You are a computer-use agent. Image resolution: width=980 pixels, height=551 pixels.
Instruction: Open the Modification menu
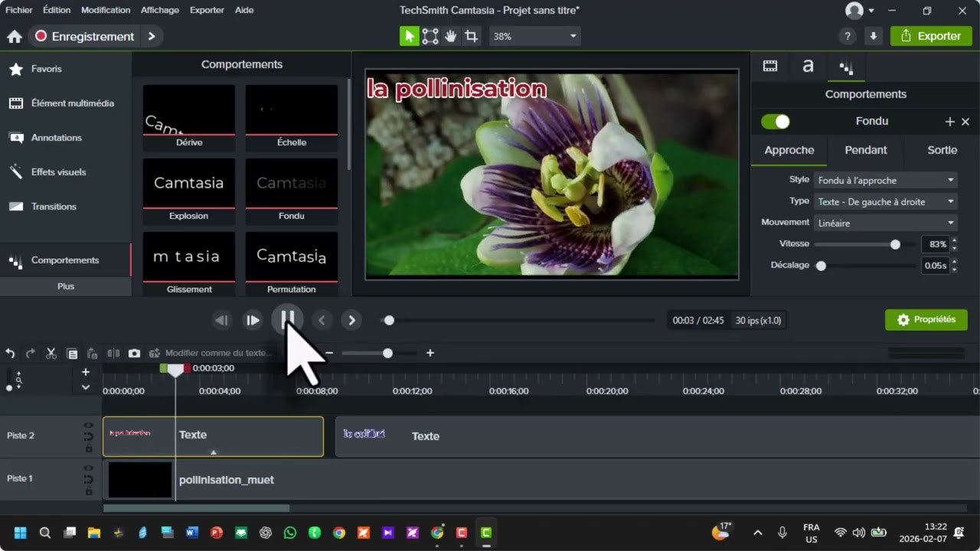pyautogui.click(x=106, y=10)
